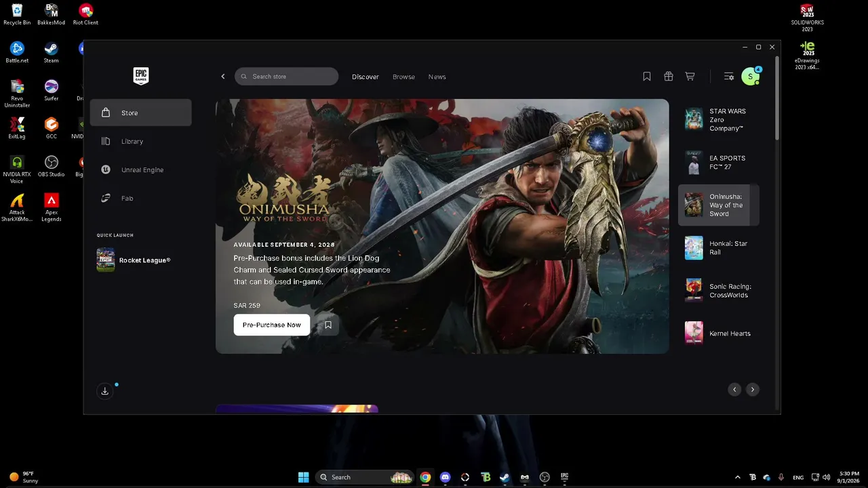Open the NVIDIA RTX Voice desktop shortcut
868x488 pixels.
17,169
